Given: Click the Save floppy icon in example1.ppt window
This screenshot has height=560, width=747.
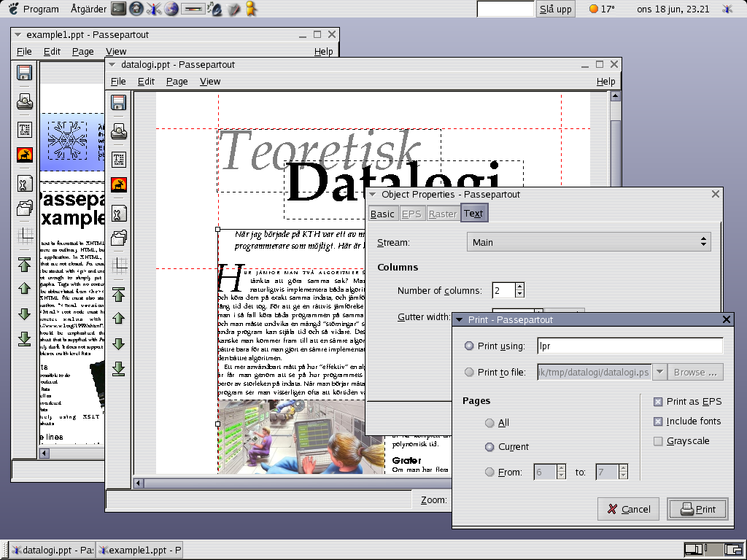Looking at the screenshot, I should pyautogui.click(x=25, y=73).
